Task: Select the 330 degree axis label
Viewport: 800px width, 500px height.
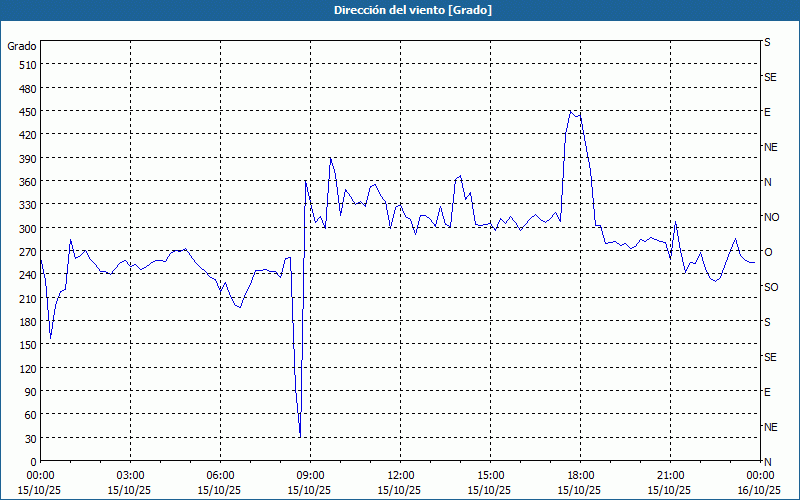Action: (x=28, y=205)
